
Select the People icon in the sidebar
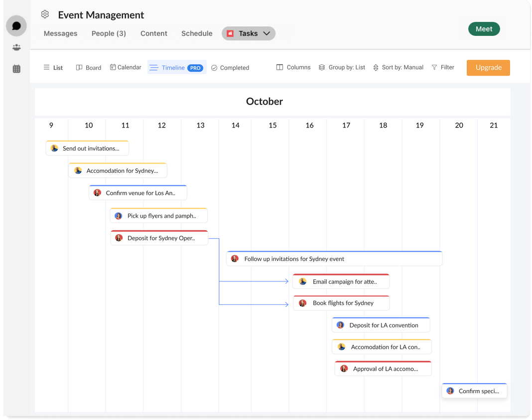16,47
